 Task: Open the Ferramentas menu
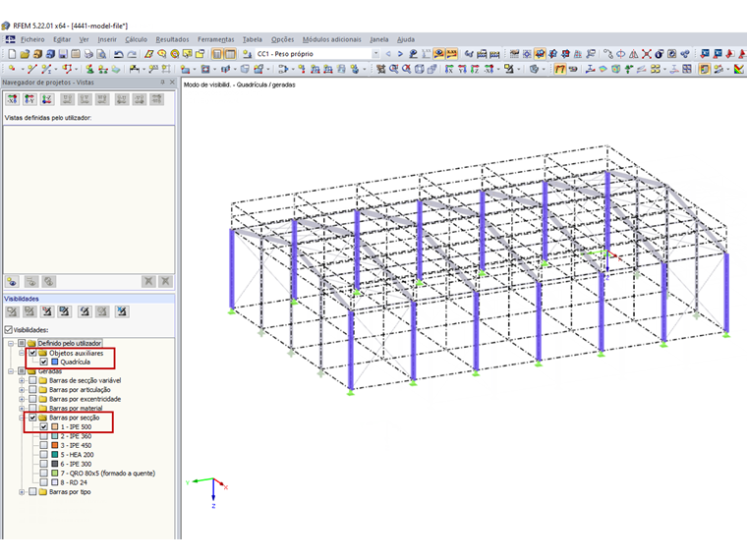click(216, 39)
